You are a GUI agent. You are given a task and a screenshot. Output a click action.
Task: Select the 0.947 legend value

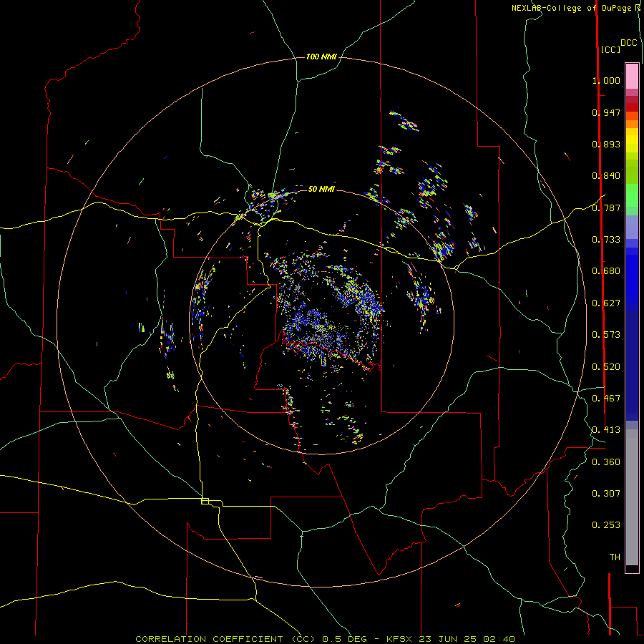[x=606, y=112]
